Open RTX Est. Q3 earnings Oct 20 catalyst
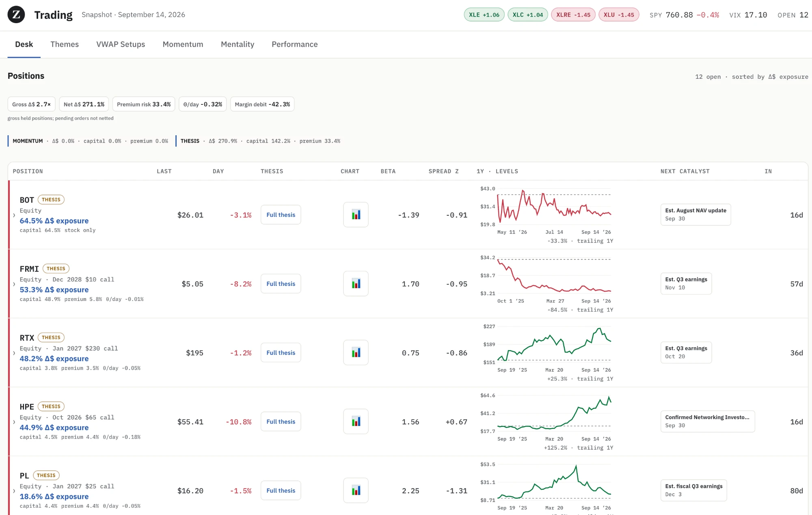The image size is (812, 515). click(x=686, y=353)
